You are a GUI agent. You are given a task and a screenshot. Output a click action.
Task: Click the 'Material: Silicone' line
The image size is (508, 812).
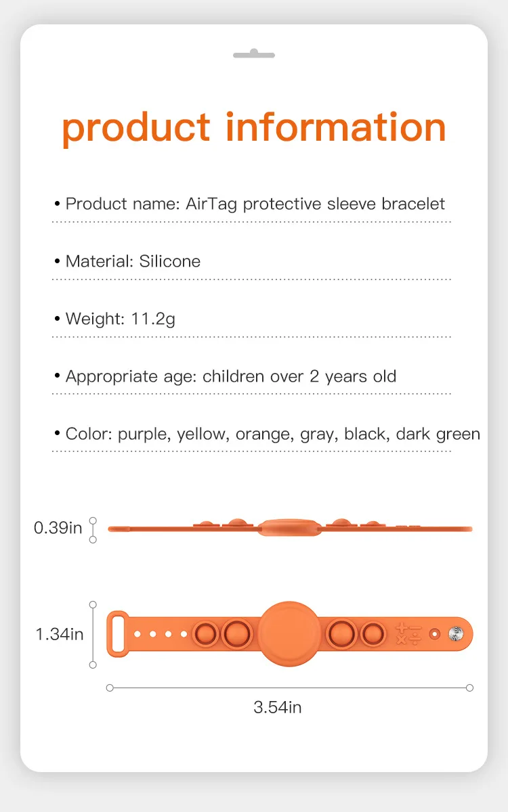[127, 261]
